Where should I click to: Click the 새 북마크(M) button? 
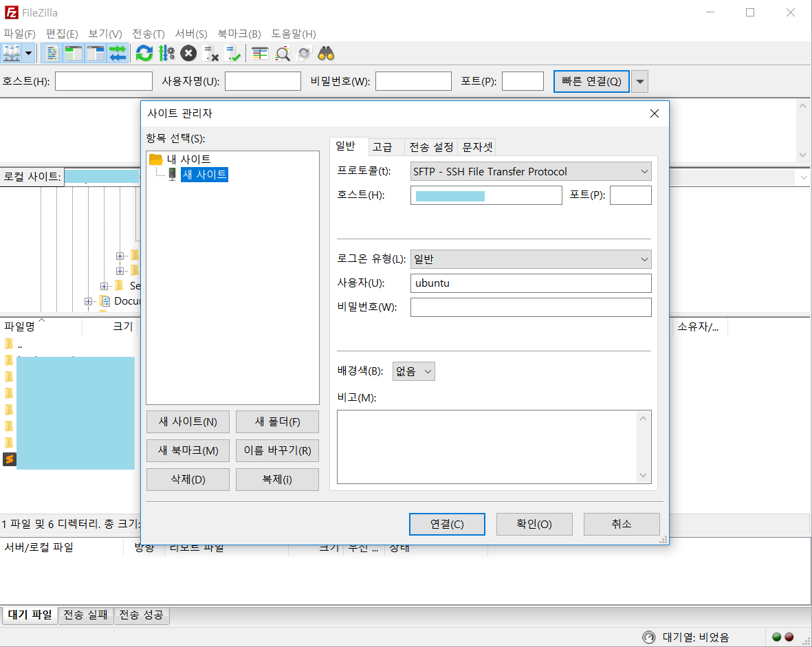click(188, 450)
